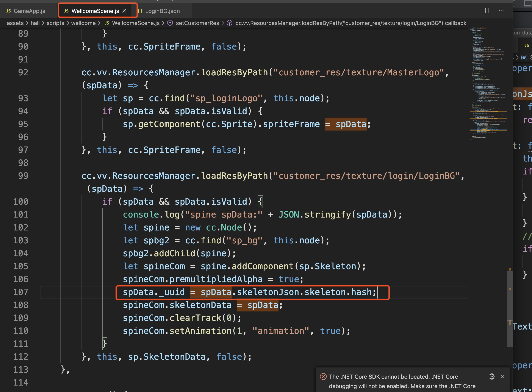Open the wellcome breadcrumb dropdown
The width and height of the screenshot is (532, 392).
(x=83, y=23)
